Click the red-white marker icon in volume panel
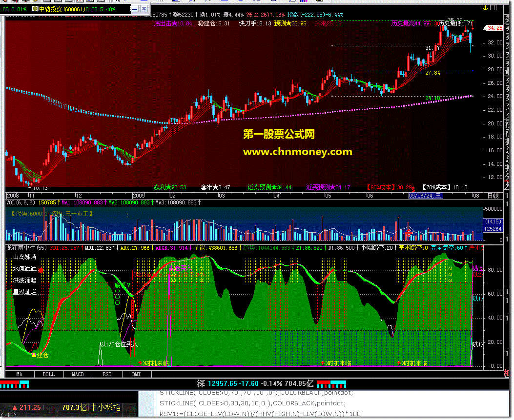 click(x=409, y=233)
